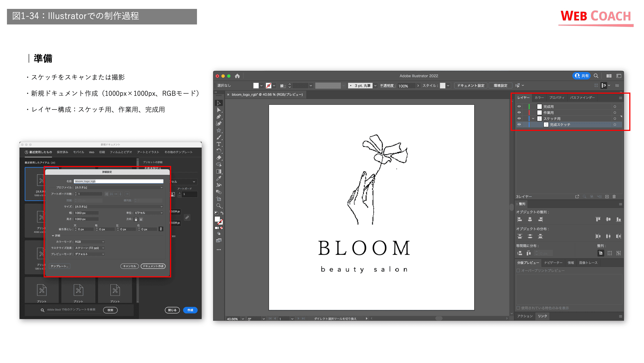Click the delete layer trash icon
644x363 pixels.
pos(614,197)
